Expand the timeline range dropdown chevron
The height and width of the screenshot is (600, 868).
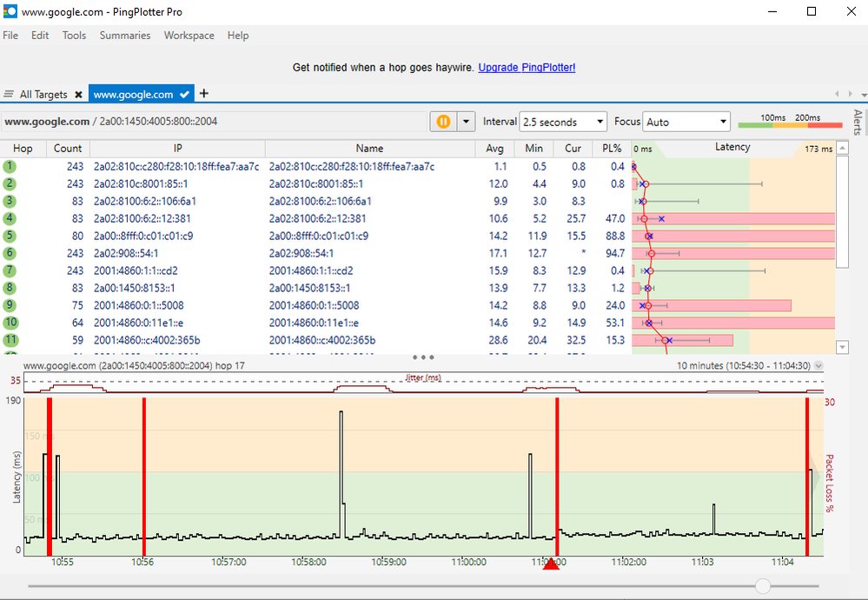point(818,365)
